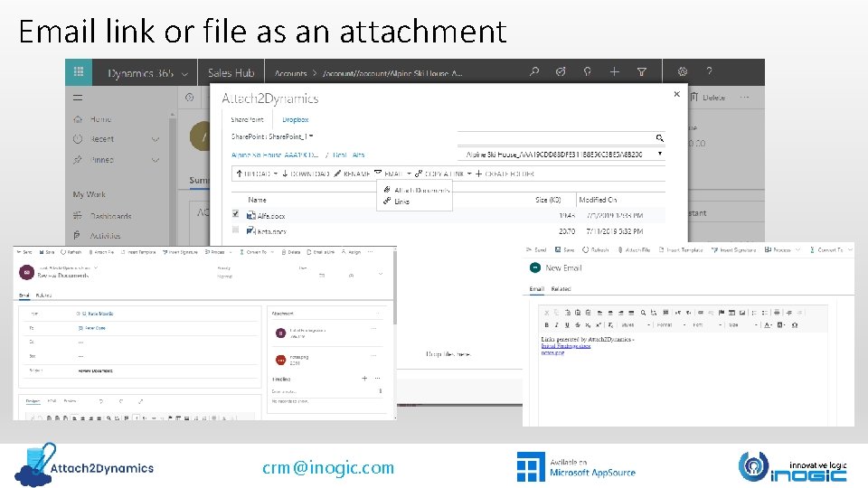Click the lightbulb assistant icon in header
Image resolution: width=868 pixels, height=488 pixels.
point(588,71)
